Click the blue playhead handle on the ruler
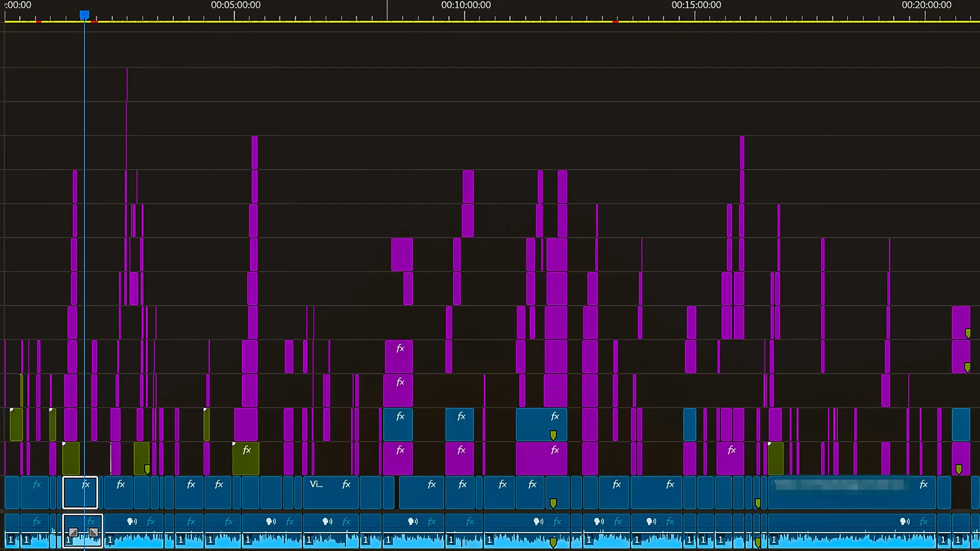Screen dimensions: 980x551 tap(84, 15)
